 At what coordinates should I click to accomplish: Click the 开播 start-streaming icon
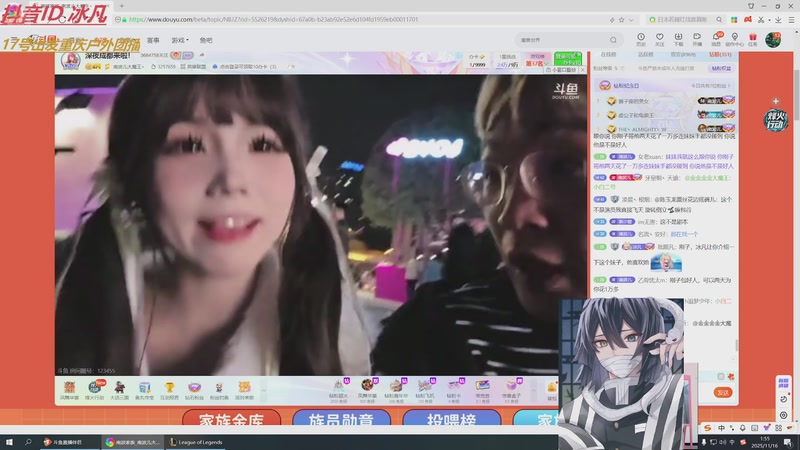point(697,39)
